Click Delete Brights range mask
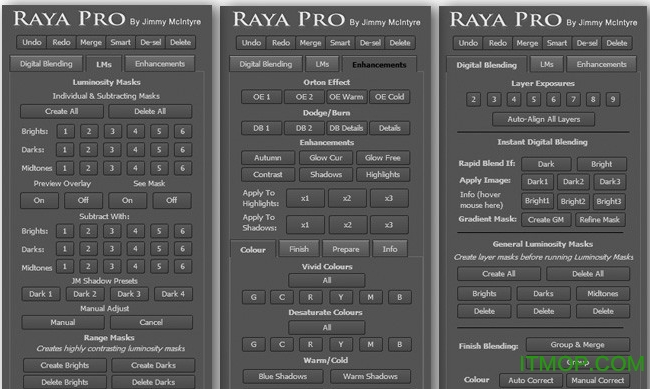This screenshot has height=389, width=650. click(x=65, y=382)
